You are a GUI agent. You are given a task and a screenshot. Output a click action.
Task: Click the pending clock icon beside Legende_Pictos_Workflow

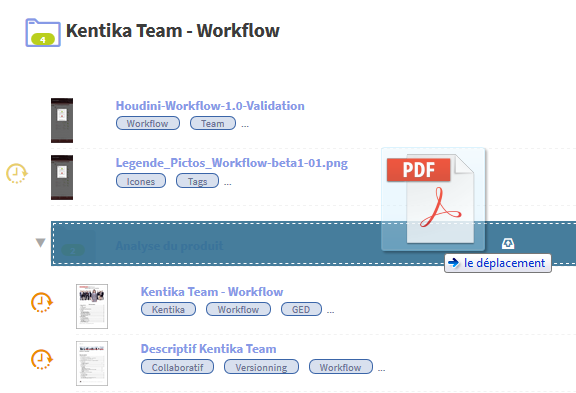[x=17, y=173]
